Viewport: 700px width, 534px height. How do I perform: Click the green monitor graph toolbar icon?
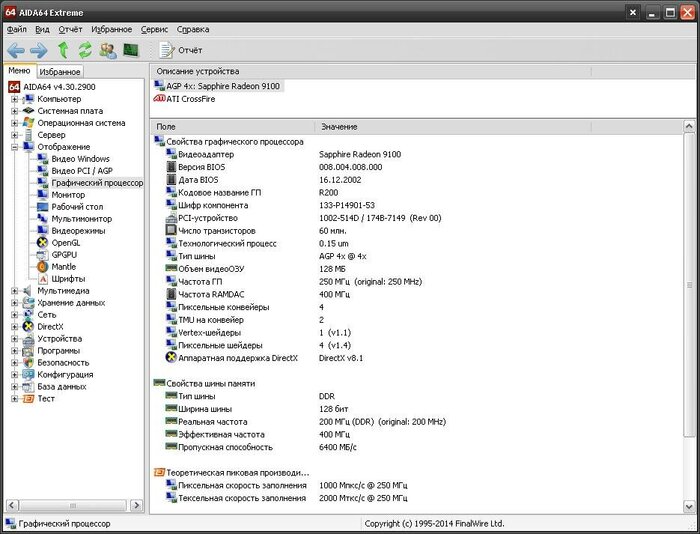tap(130, 50)
